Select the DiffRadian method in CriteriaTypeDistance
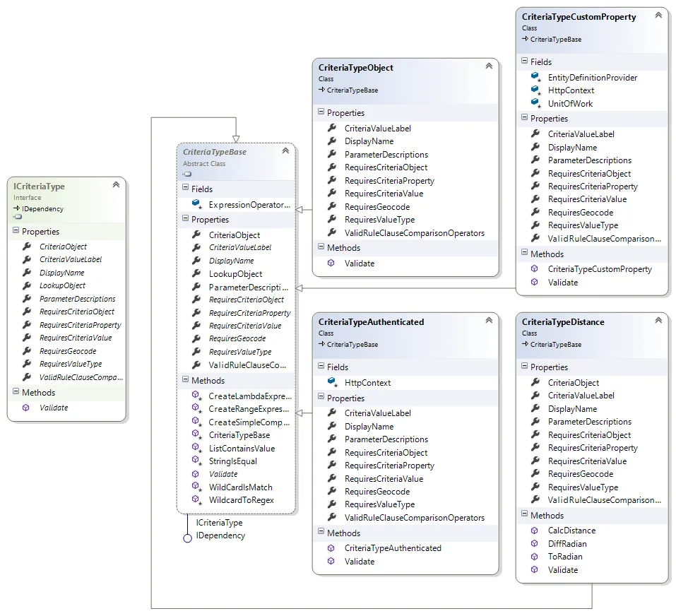676x616 pixels. click(x=567, y=543)
